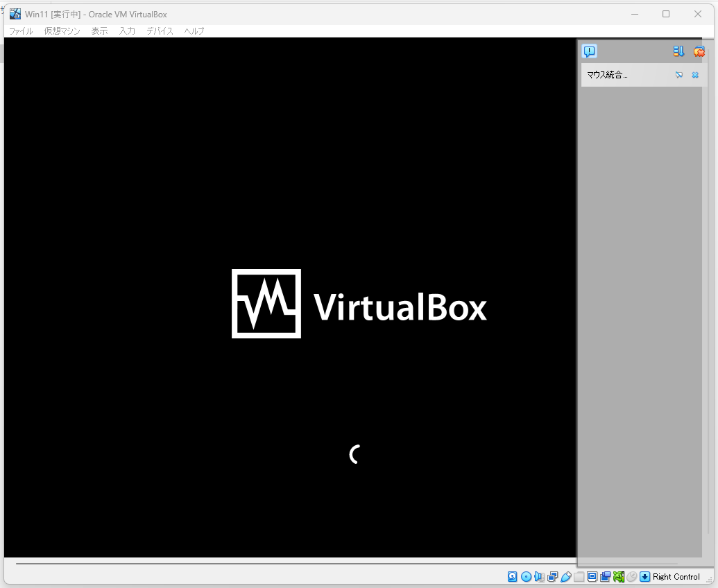Minimize the VirtualBox VM window
718x588 pixels.
(x=635, y=14)
